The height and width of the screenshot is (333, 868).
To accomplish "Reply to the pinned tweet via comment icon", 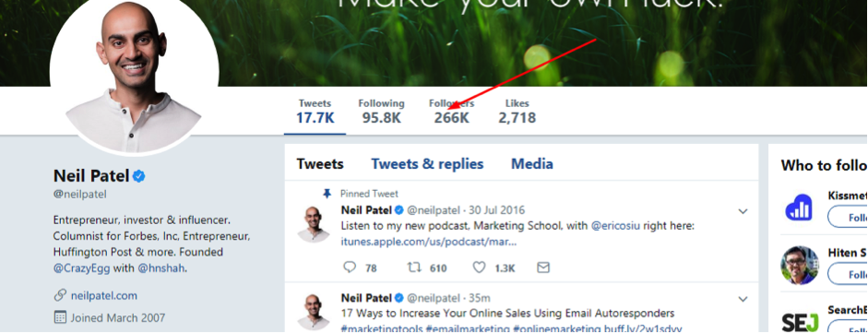I will point(350,268).
